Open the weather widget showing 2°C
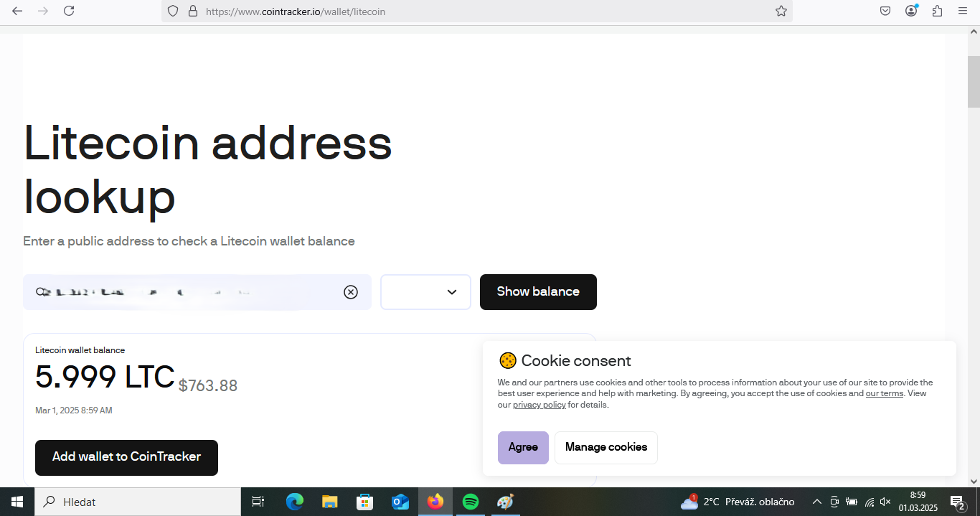 [x=738, y=502]
